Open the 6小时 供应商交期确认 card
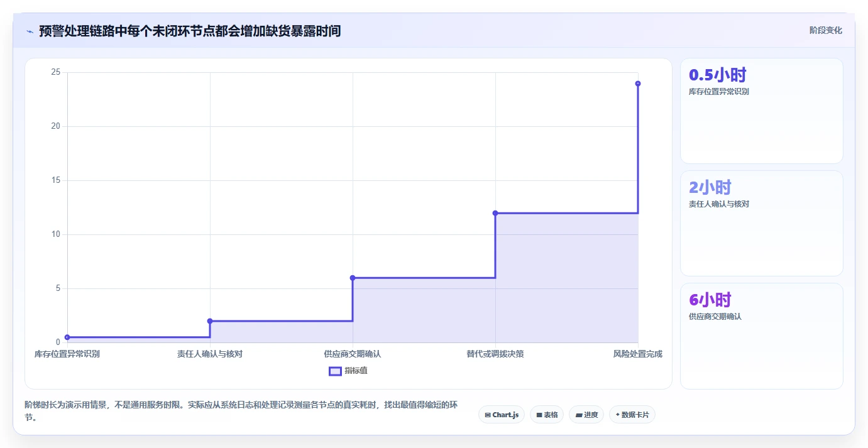Image resolution: width=868 pixels, height=448 pixels. click(761, 336)
